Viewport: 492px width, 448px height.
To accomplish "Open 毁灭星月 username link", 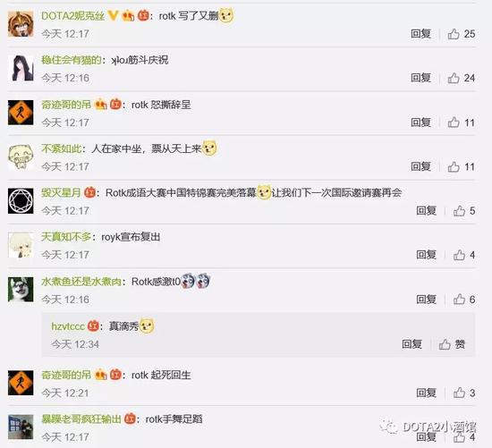I will (x=61, y=192).
